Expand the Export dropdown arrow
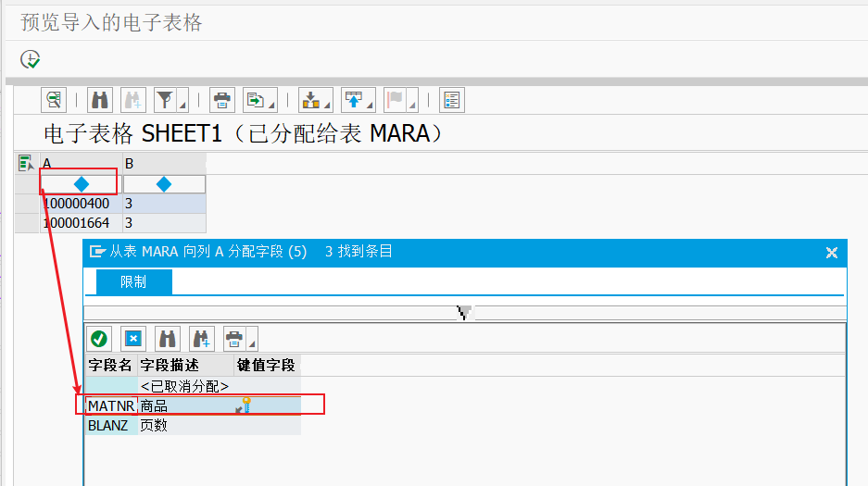868x486 pixels. (271, 104)
